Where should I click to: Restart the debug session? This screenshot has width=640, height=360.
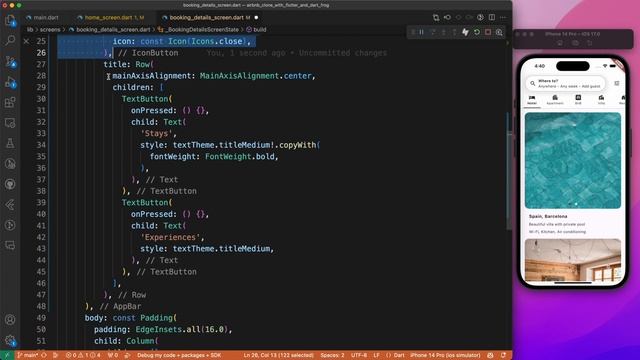477,32
